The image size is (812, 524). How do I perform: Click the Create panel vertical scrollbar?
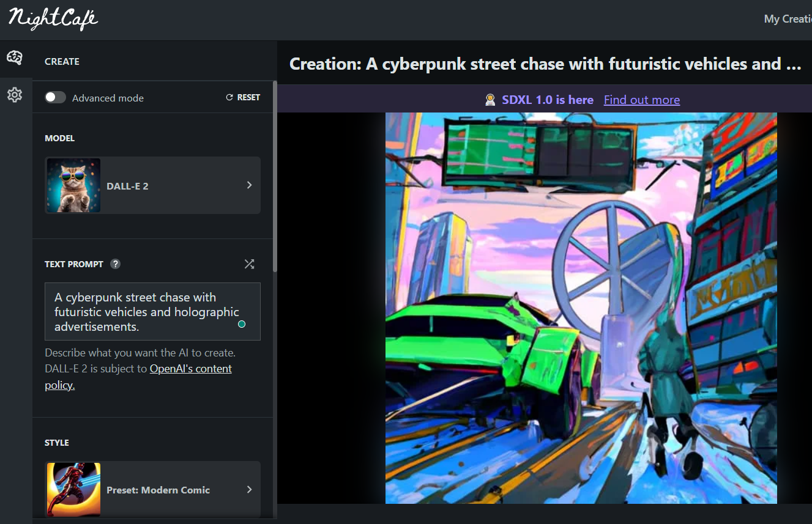tap(275, 177)
